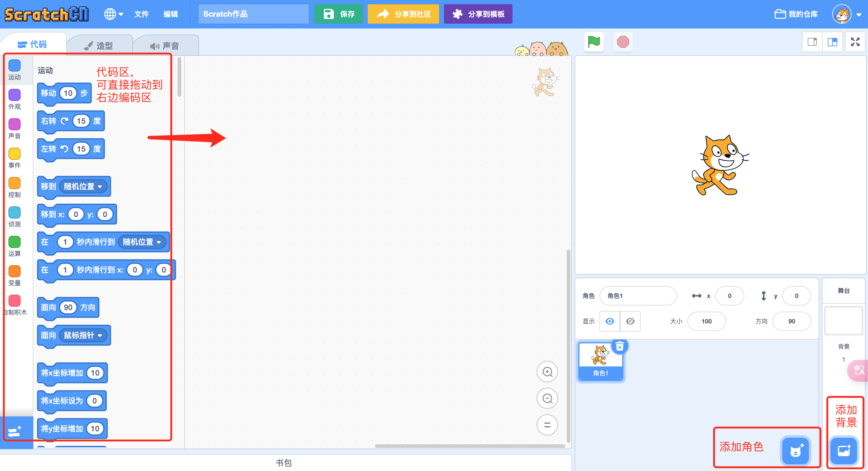The image size is (868, 471).
Task: Open 鼠标指针 dropdown in 面向 block
Action: (x=83, y=335)
